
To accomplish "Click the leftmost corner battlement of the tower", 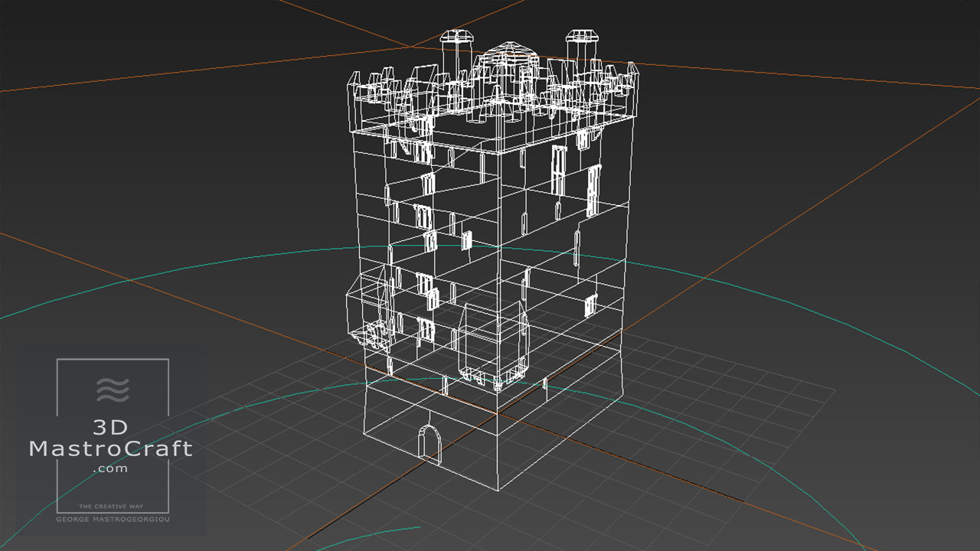I will pos(355,88).
